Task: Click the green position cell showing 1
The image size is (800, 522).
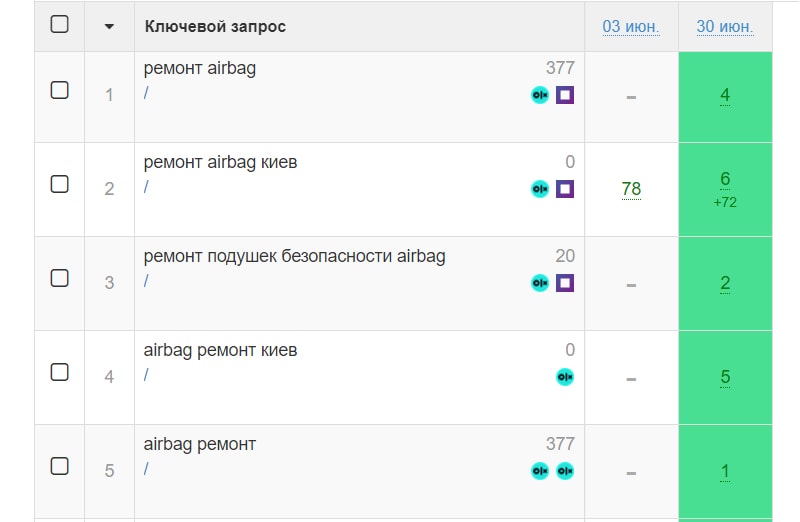Action: [725, 471]
